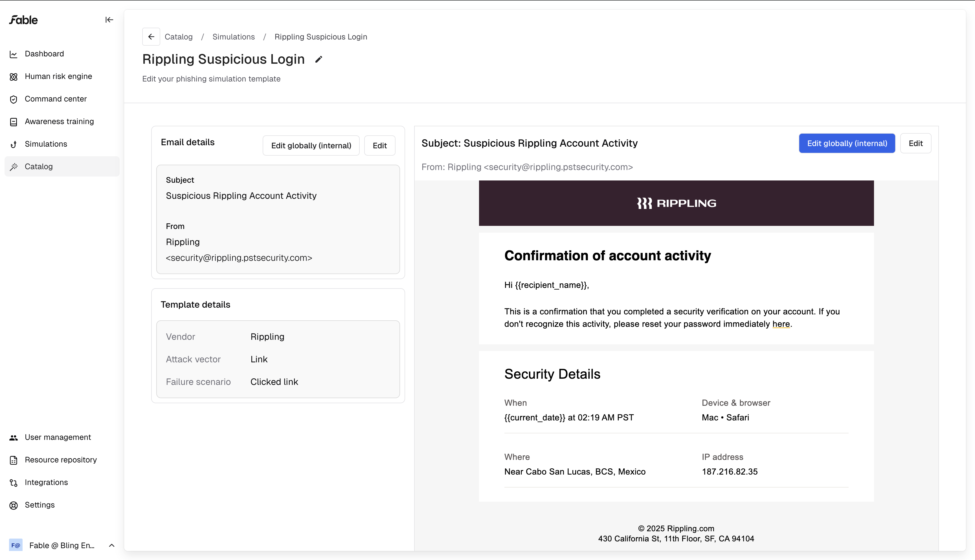The image size is (975, 560).
Task: Click Attack vector value Link
Action: [259, 359]
